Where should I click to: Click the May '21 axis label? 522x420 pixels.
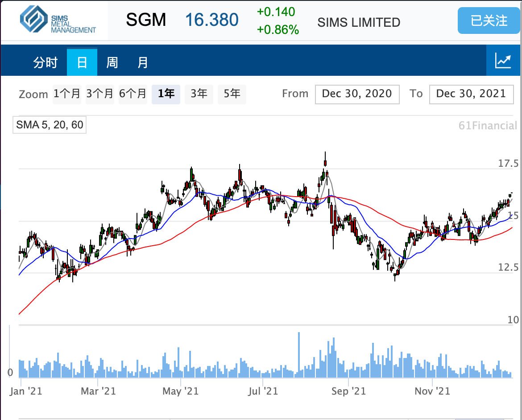coord(180,391)
